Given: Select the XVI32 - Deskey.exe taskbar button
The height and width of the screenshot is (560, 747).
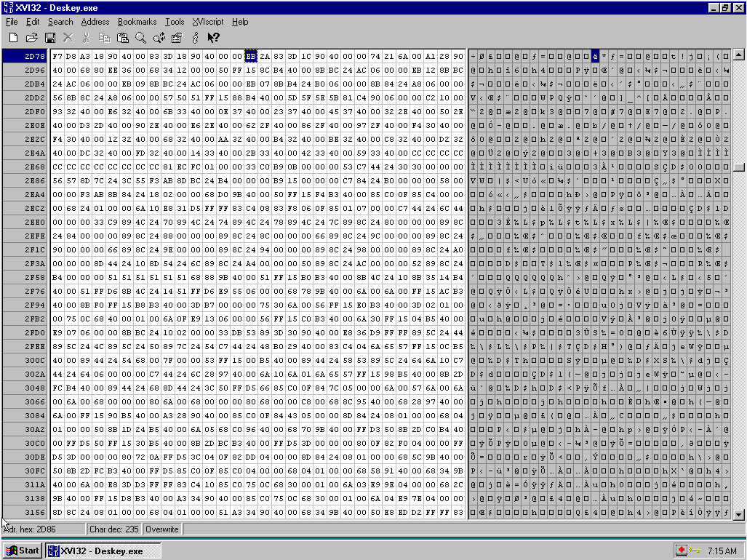Looking at the screenshot, I should [x=102, y=551].
